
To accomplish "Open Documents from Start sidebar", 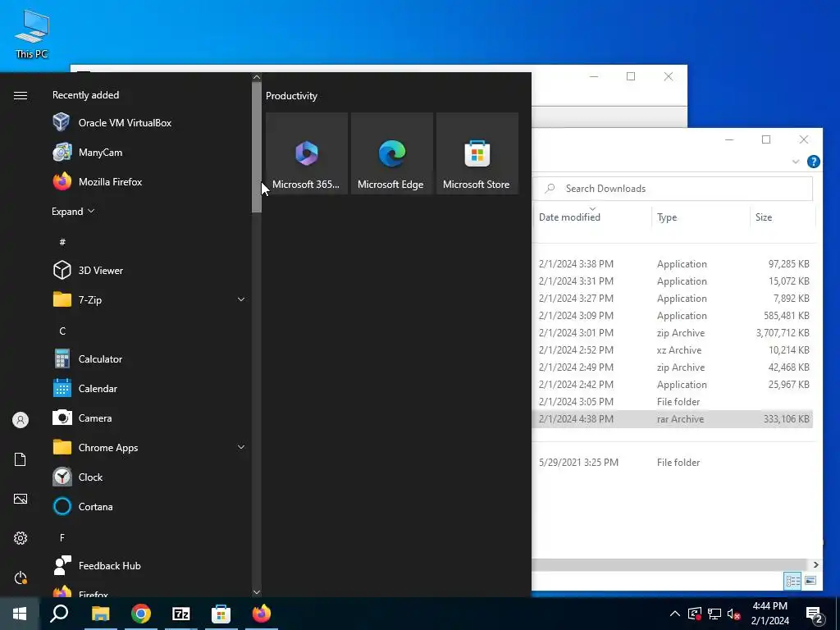I will [21, 459].
